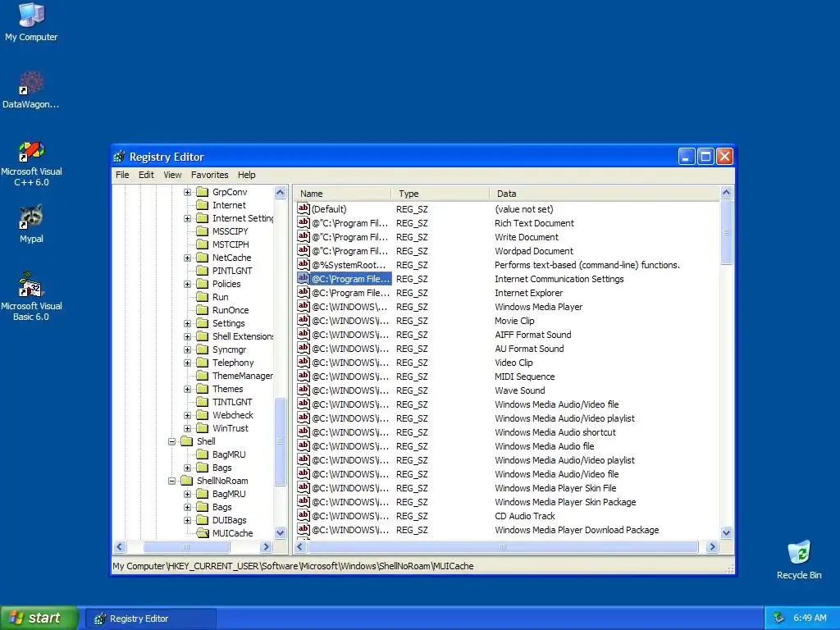Expand the Shell Extensions key
The width and height of the screenshot is (840, 630).
coord(187,336)
